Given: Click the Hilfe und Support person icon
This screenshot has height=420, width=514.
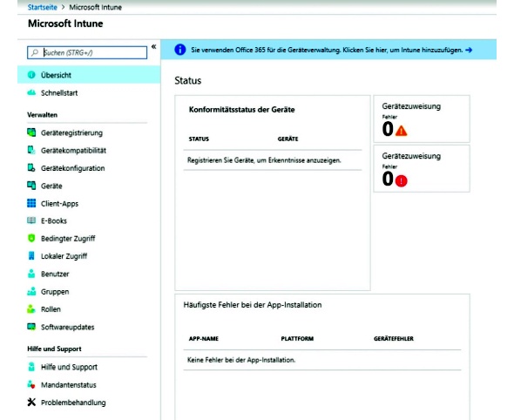Looking at the screenshot, I should 31,367.
